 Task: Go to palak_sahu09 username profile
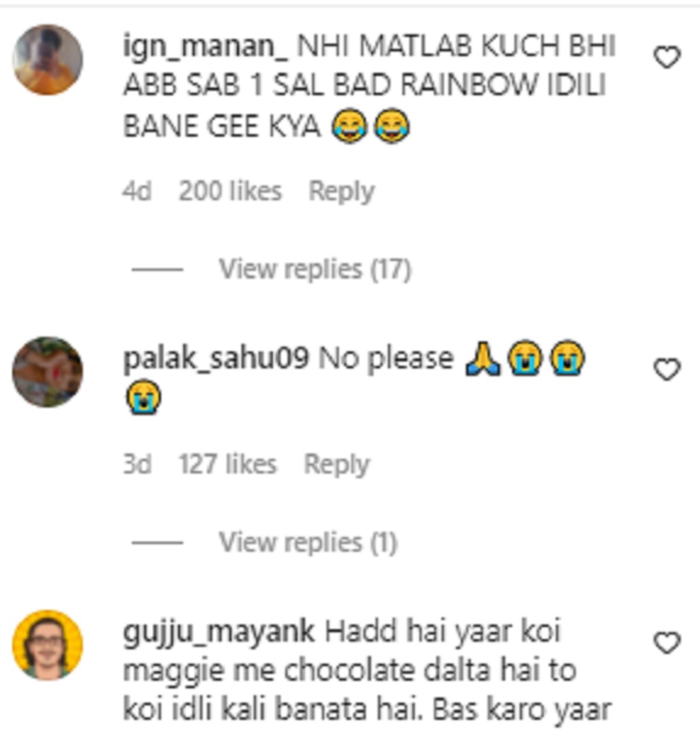tap(215, 358)
